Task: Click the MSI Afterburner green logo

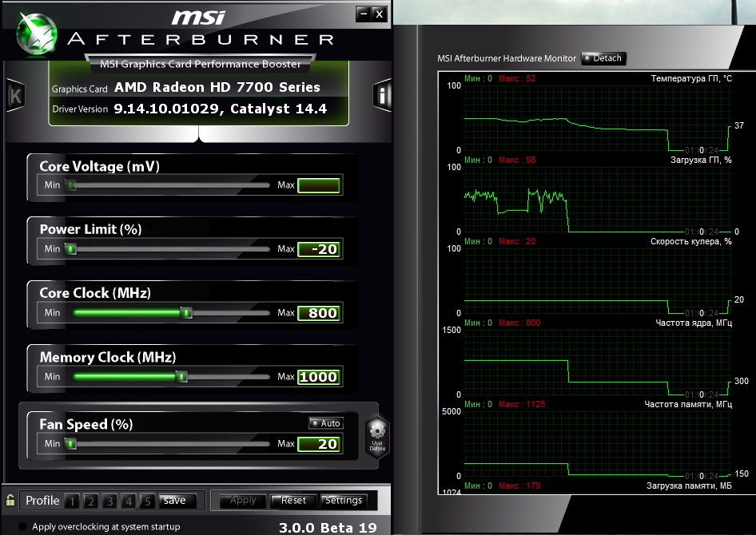Action: point(37,34)
